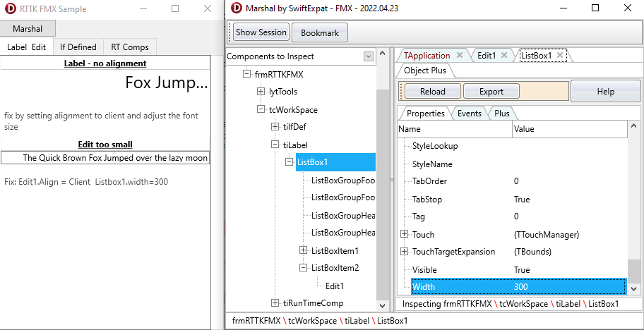Expand the tiRunTimeComp tree node
The width and height of the screenshot is (644, 330).
point(275,303)
